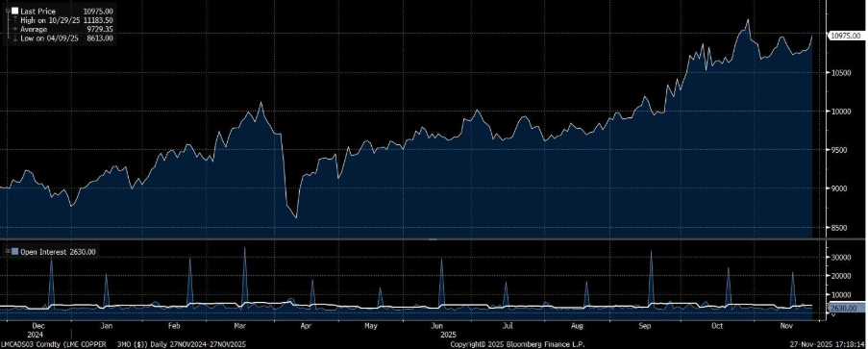Click the Sep month label on time axis
Image resolution: width=868 pixels, height=349 pixels.
coord(645,326)
